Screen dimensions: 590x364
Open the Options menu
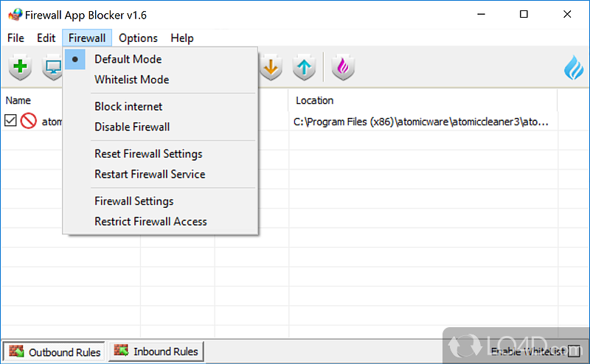click(x=138, y=38)
